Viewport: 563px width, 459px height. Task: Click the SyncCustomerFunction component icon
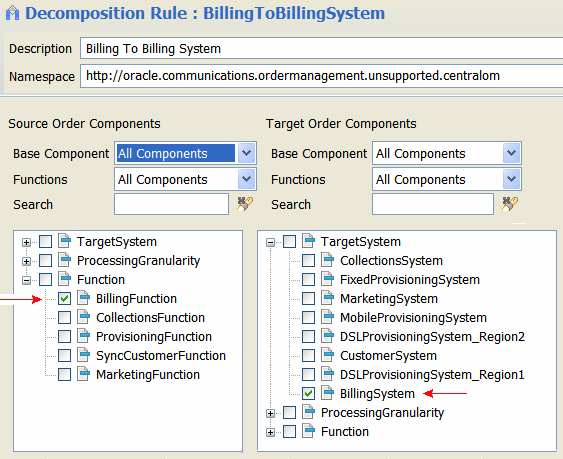(84, 356)
